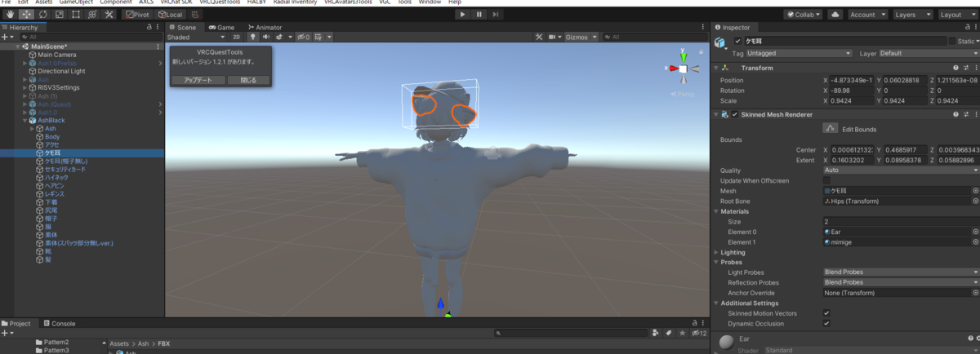
Task: Click the Edit Bounds button
Action: click(x=830, y=129)
